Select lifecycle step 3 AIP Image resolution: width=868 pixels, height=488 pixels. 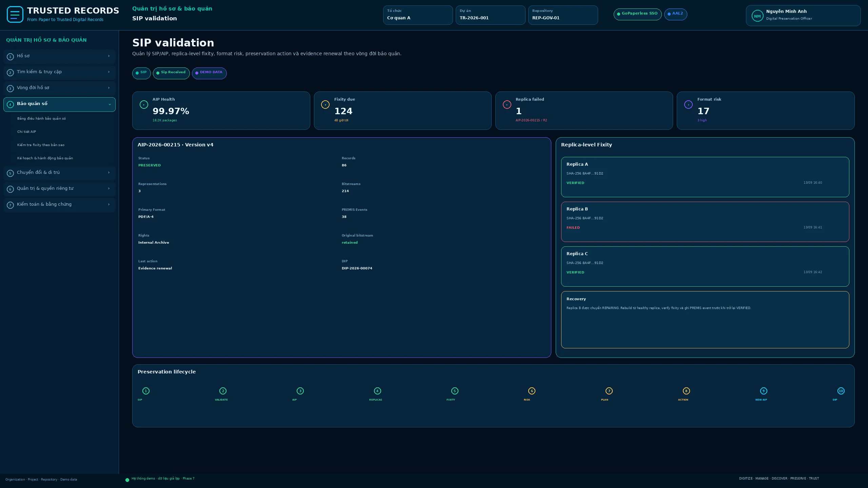coord(300,391)
